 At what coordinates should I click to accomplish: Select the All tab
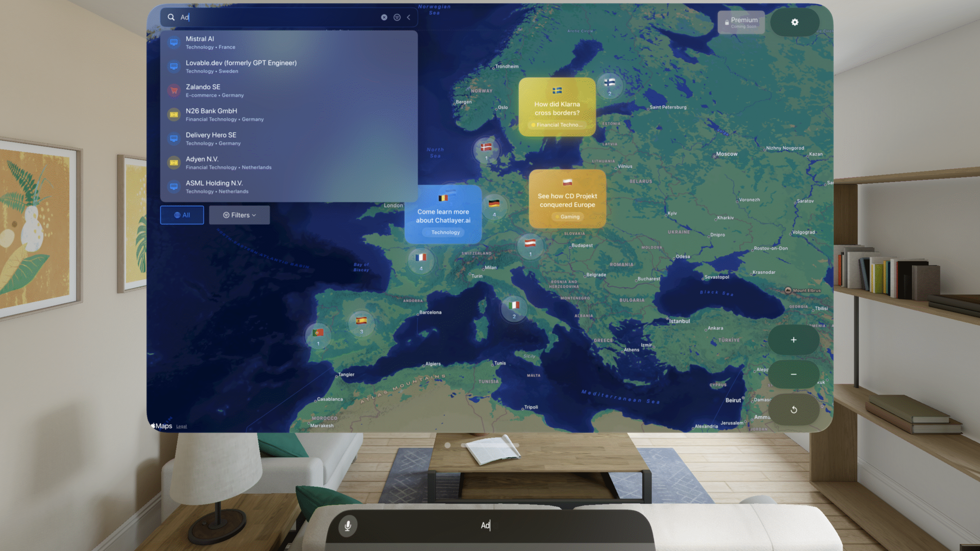click(182, 215)
